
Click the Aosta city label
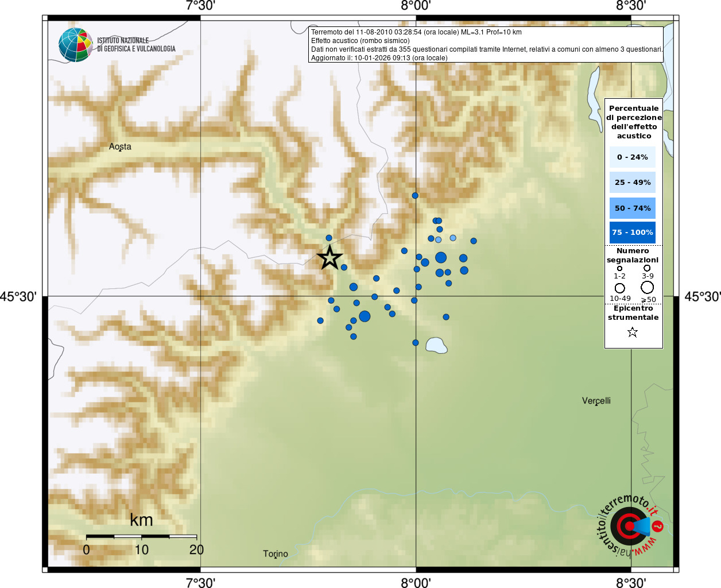[120, 146]
